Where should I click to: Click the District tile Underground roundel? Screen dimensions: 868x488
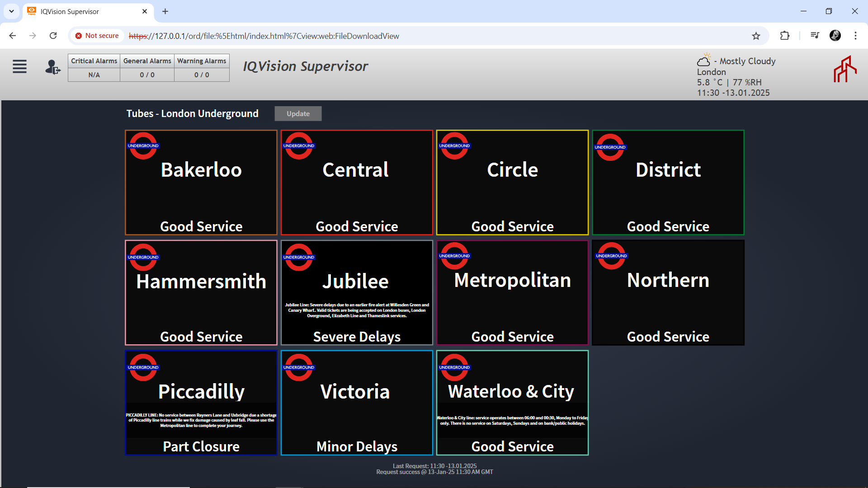click(x=610, y=147)
